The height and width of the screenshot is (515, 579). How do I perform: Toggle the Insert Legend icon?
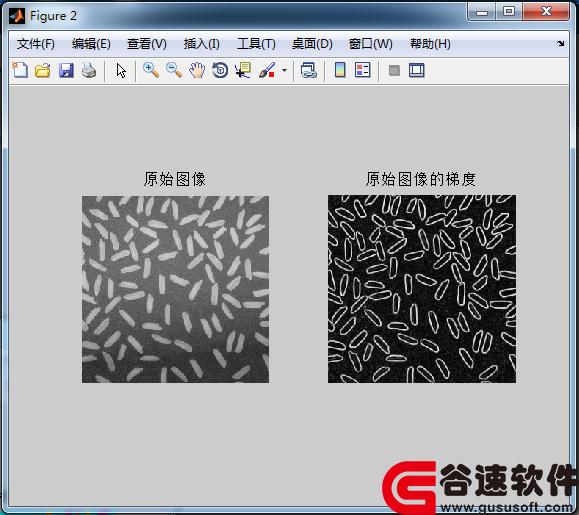(x=363, y=70)
